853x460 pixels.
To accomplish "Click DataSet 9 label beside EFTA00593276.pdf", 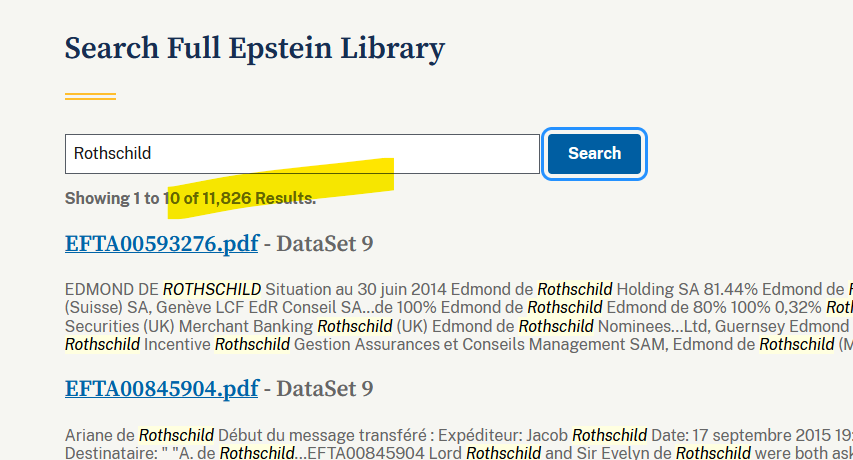I will tap(324, 244).
